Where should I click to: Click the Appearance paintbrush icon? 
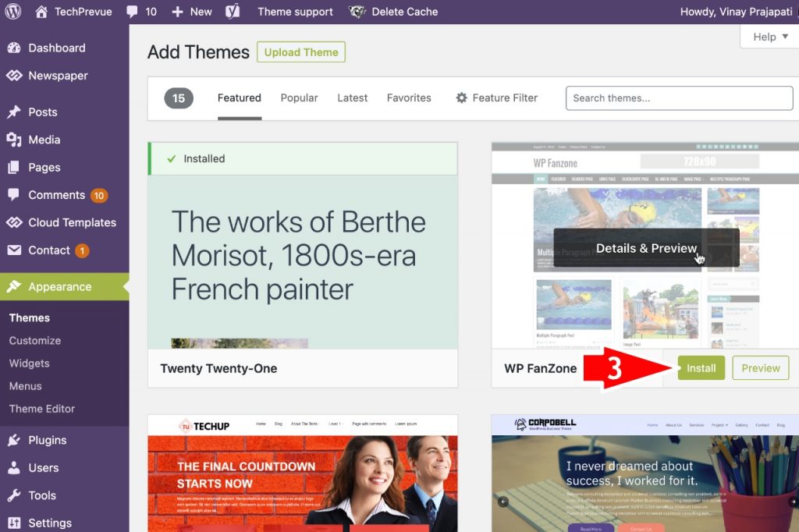click(14, 286)
